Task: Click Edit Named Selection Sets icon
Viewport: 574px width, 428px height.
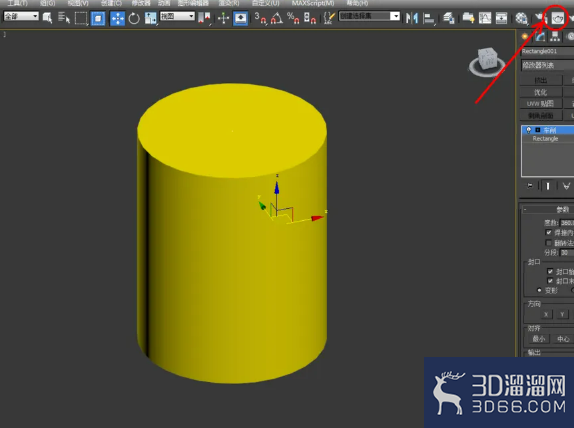Action: (x=329, y=18)
